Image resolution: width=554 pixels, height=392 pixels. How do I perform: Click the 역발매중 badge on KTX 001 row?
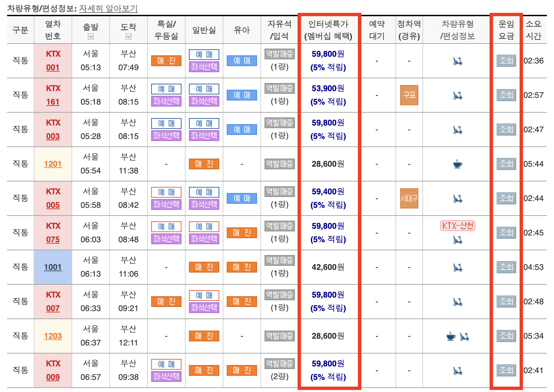[279, 54]
